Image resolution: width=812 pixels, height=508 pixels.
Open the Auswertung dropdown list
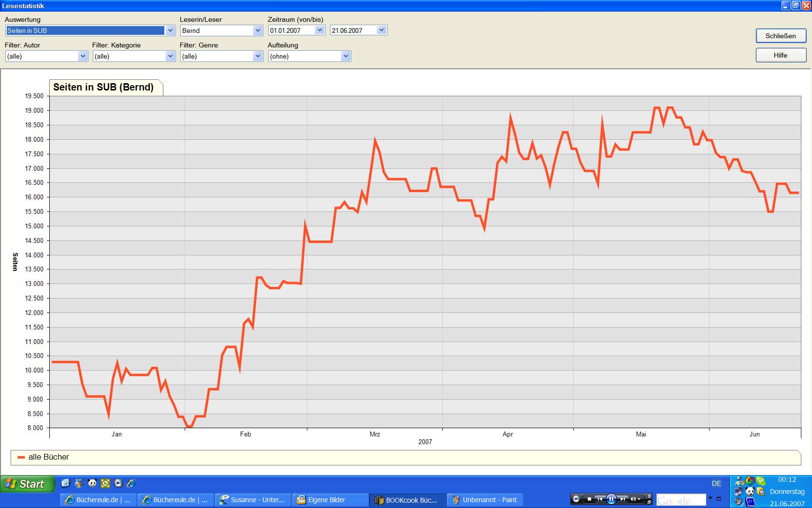click(170, 30)
